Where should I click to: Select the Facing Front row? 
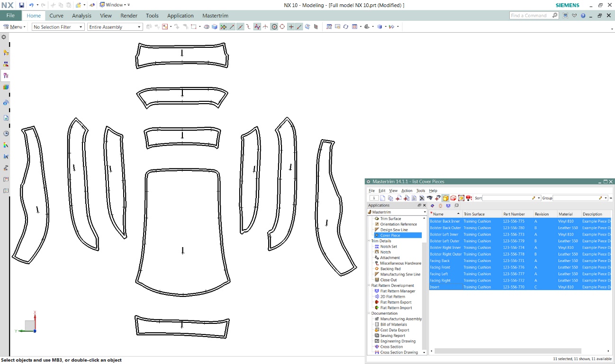(x=520, y=267)
